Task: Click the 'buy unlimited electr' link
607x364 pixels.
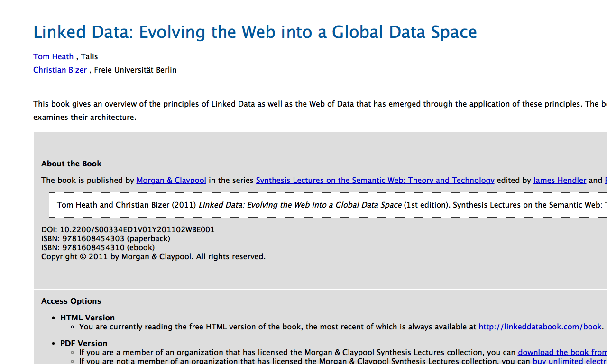Action: click(570, 361)
